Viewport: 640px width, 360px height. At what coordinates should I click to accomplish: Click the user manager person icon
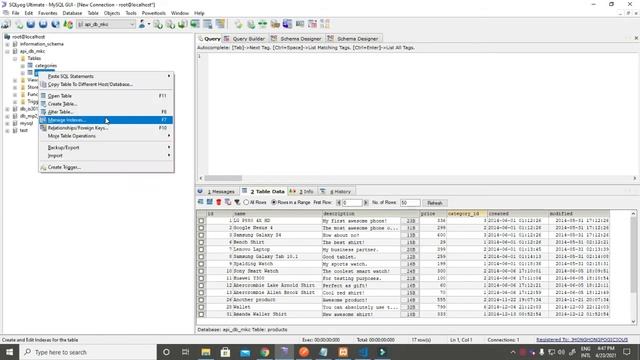click(142, 24)
